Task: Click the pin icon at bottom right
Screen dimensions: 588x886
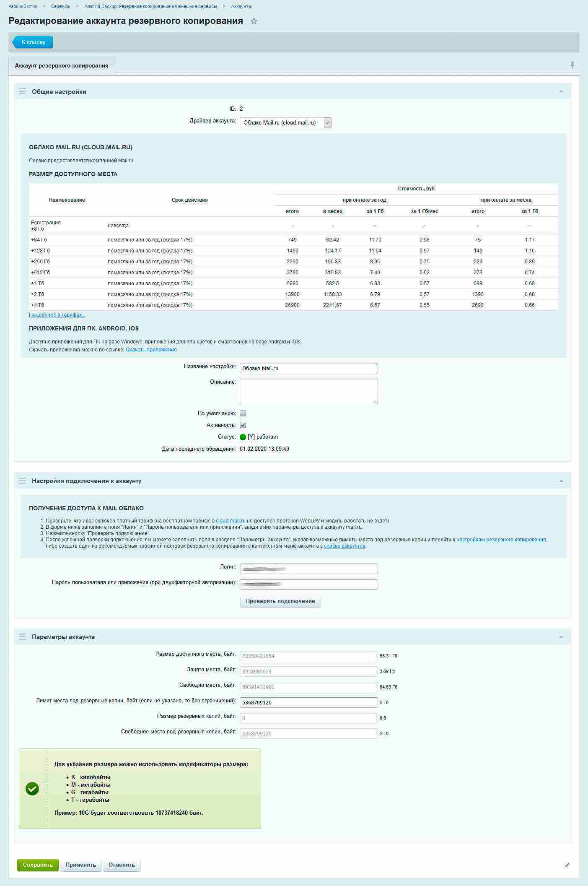Action: [567, 865]
